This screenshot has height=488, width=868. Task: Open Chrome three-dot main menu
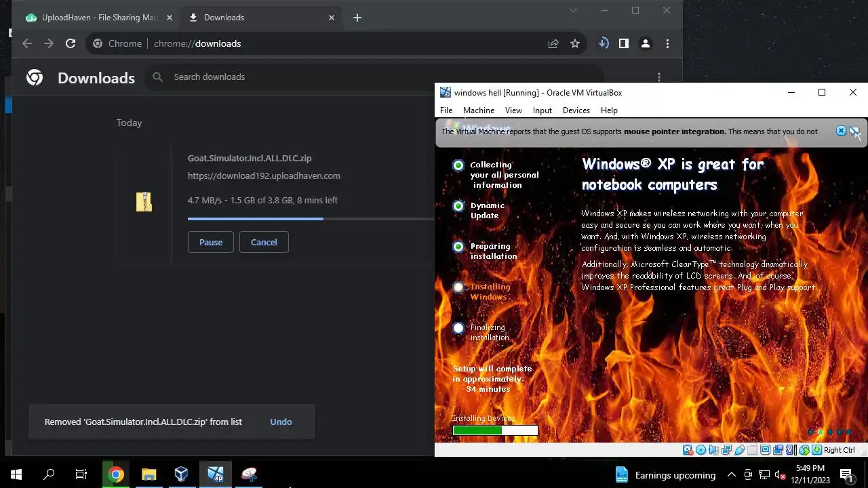click(667, 43)
